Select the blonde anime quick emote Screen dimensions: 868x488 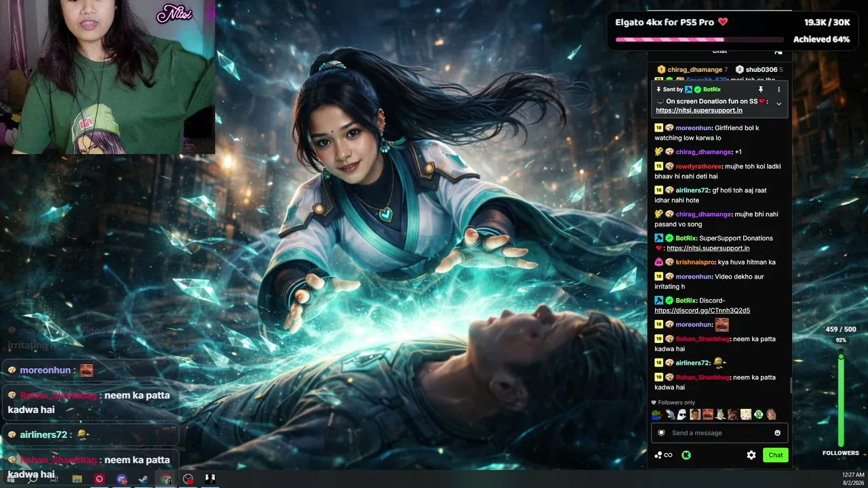(x=746, y=414)
